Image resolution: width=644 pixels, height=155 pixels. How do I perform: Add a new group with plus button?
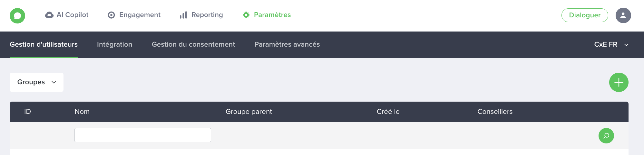point(619,82)
